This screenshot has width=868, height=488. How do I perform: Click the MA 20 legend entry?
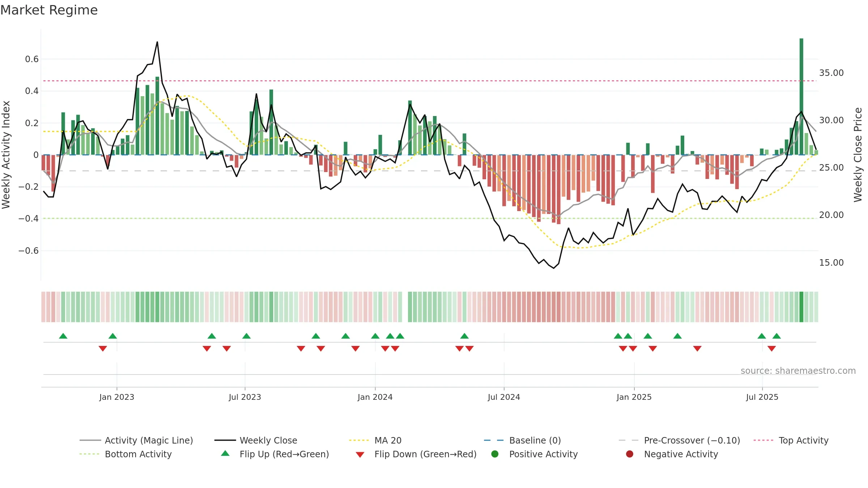(x=375, y=440)
